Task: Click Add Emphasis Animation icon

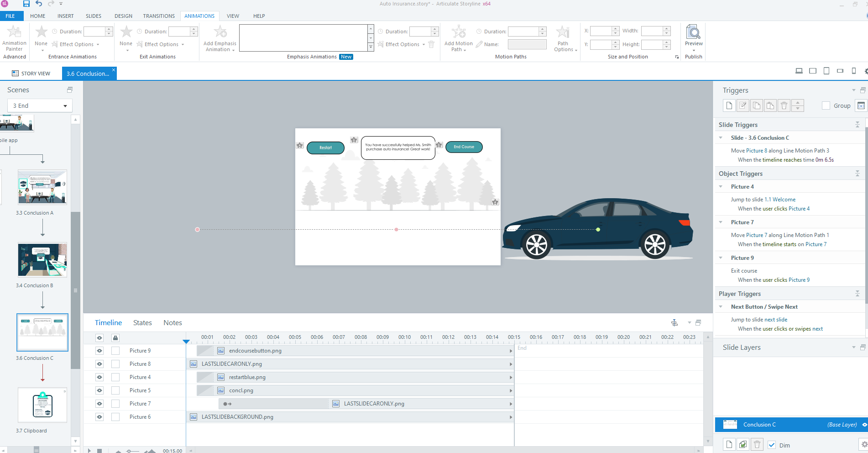Action: 220,32
